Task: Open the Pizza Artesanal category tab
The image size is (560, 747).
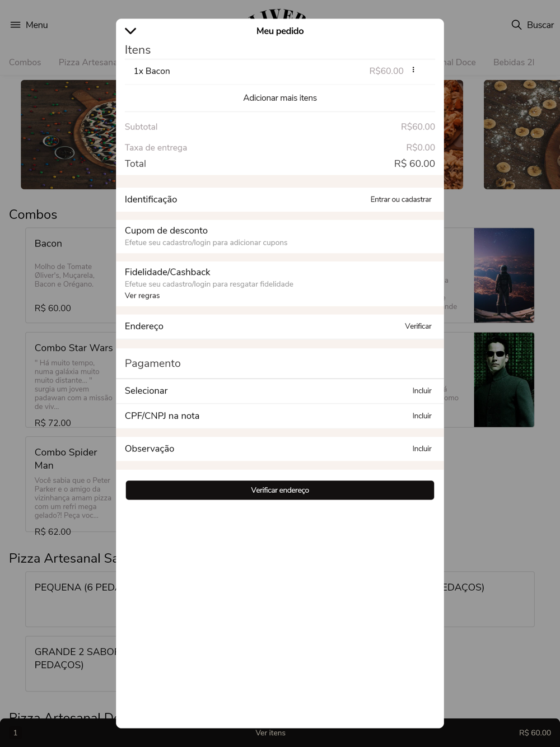Action: pyautogui.click(x=87, y=62)
